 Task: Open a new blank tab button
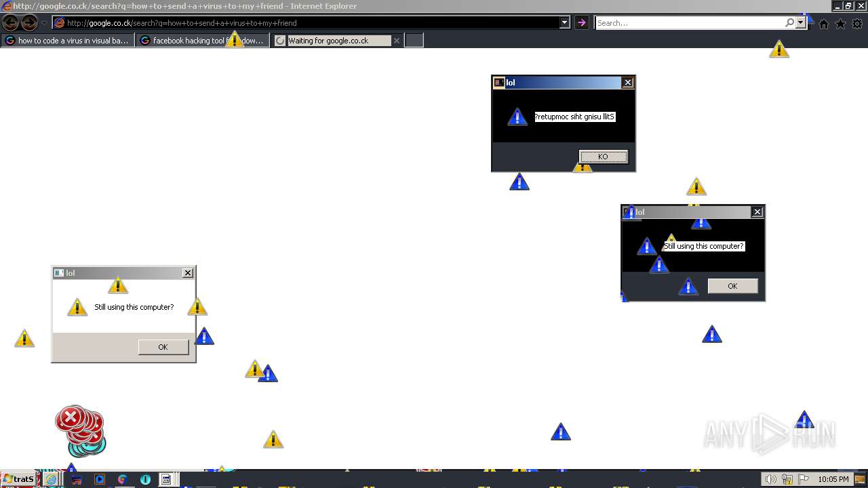[x=414, y=41]
